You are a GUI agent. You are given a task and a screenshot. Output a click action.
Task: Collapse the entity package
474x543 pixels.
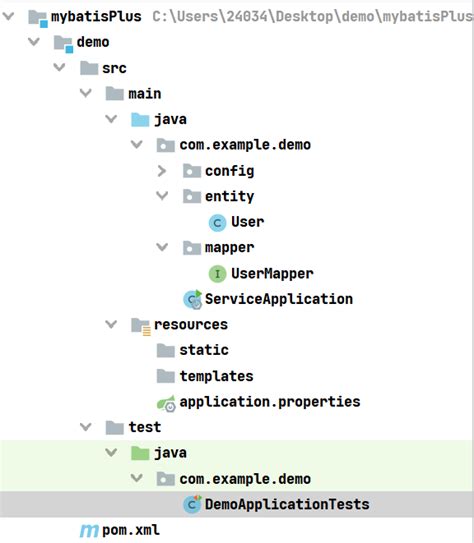click(162, 196)
